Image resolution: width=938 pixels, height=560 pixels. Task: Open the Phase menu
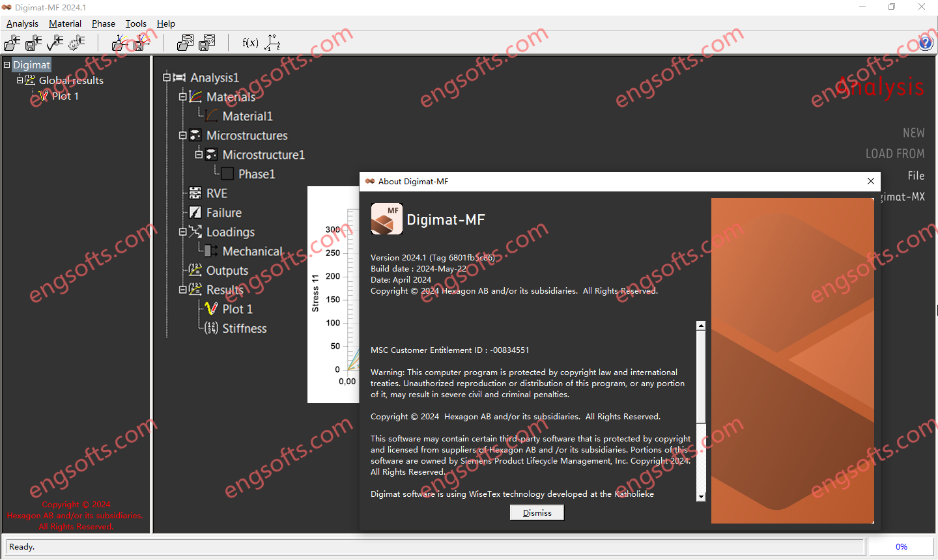click(103, 23)
